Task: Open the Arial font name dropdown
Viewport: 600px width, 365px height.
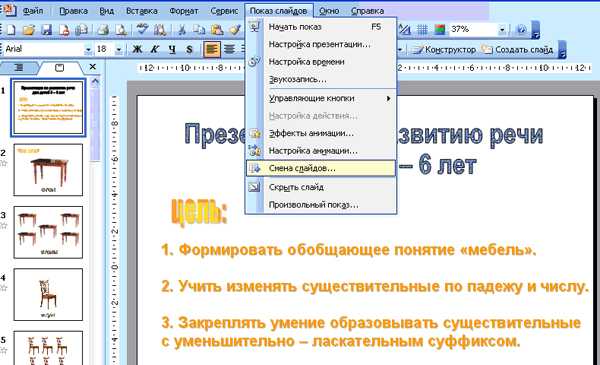Action: point(88,49)
